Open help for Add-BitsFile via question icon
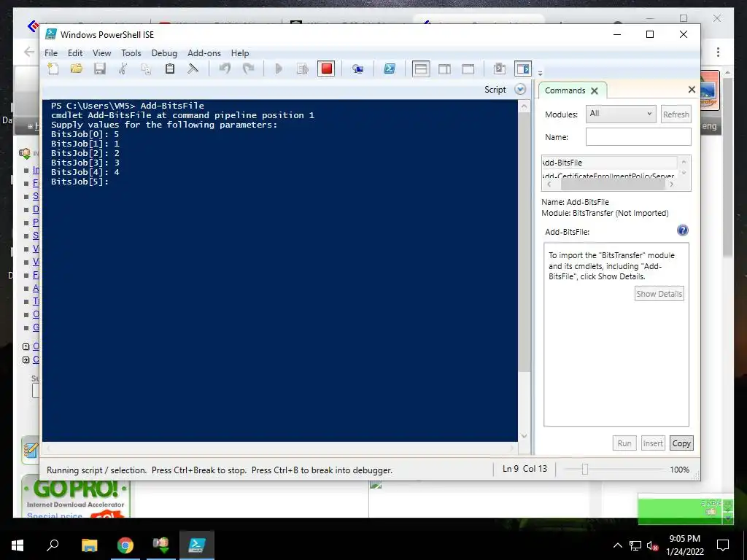747x560 pixels. coord(682,230)
